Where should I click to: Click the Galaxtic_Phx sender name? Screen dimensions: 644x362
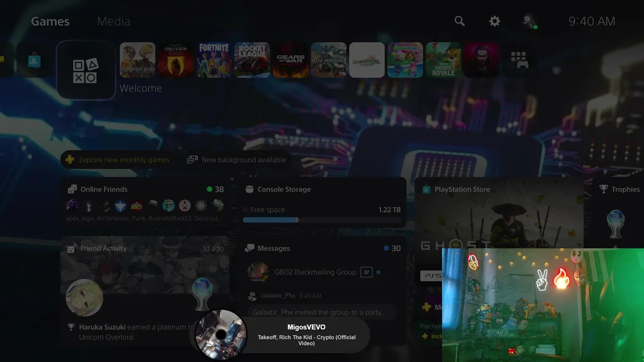(x=278, y=296)
